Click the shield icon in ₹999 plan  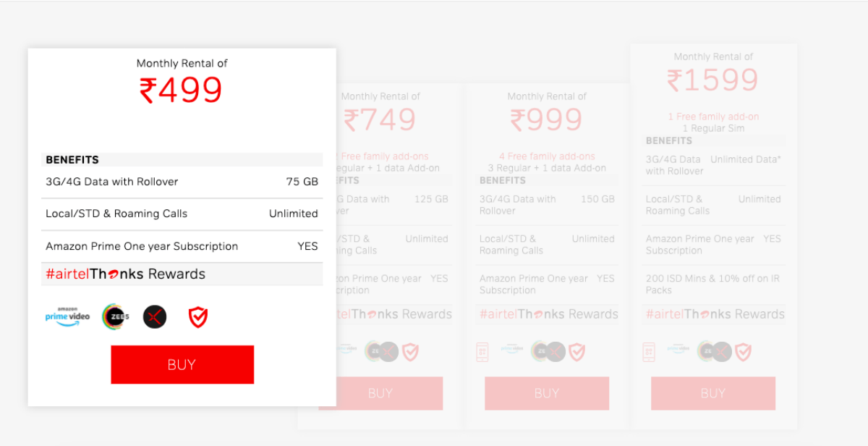pos(576,352)
